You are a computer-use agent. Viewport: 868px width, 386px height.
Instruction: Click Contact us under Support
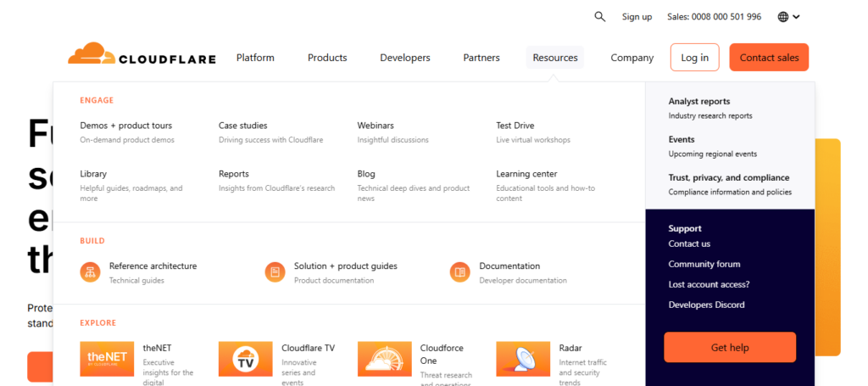point(689,243)
